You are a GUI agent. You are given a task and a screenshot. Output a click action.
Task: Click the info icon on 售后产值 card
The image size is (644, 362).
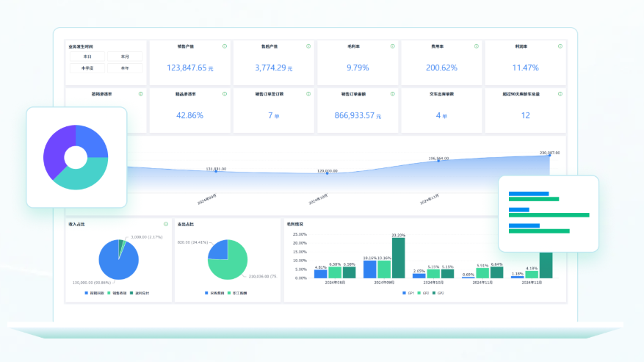tap(308, 46)
